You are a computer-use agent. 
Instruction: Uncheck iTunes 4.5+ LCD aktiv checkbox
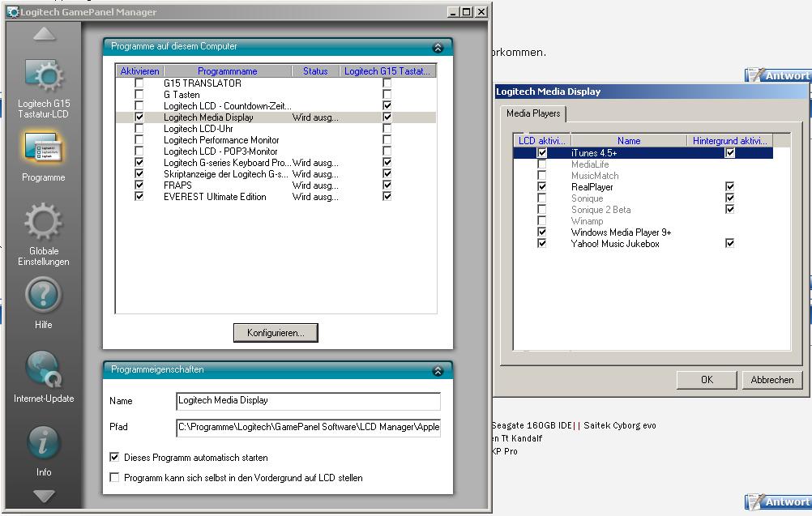[x=541, y=152]
